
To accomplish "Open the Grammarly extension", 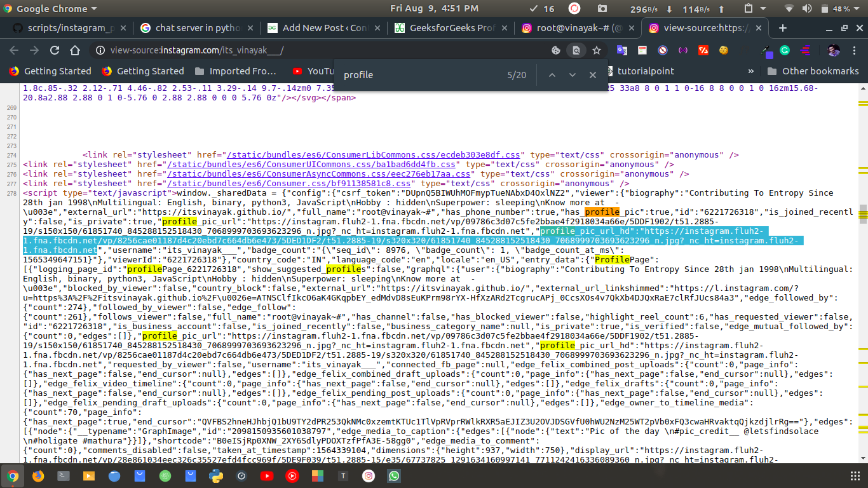I will point(785,50).
